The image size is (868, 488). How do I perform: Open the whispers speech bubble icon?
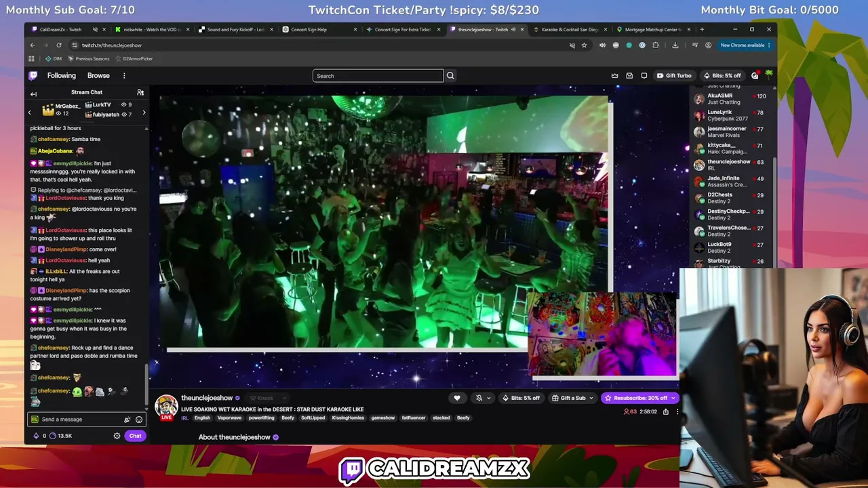pos(644,76)
